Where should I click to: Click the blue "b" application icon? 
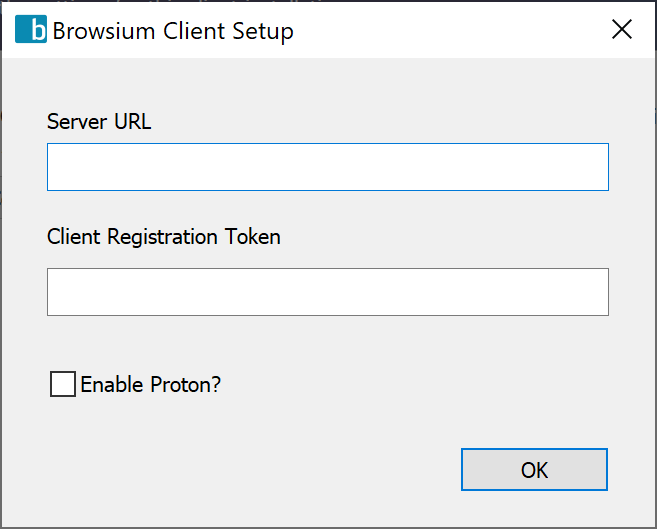click(x=31, y=30)
